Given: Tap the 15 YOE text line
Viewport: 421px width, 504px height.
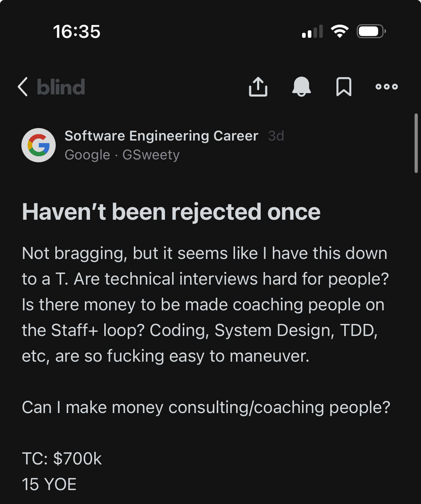Looking at the screenshot, I should click(x=49, y=484).
